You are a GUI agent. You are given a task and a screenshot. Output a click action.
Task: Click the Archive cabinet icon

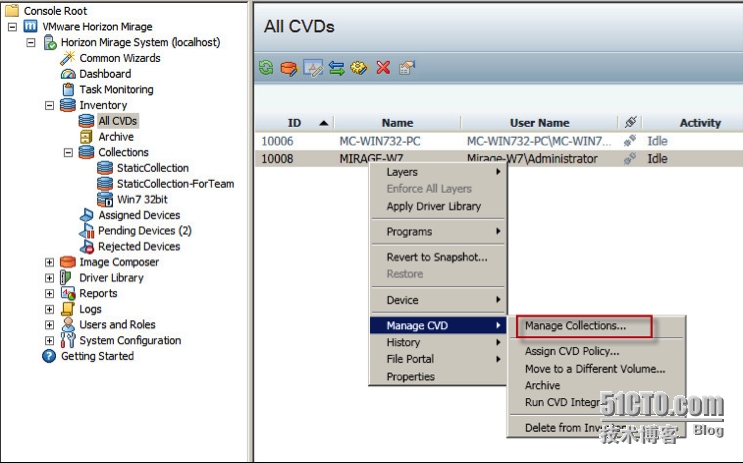pyautogui.click(x=86, y=136)
